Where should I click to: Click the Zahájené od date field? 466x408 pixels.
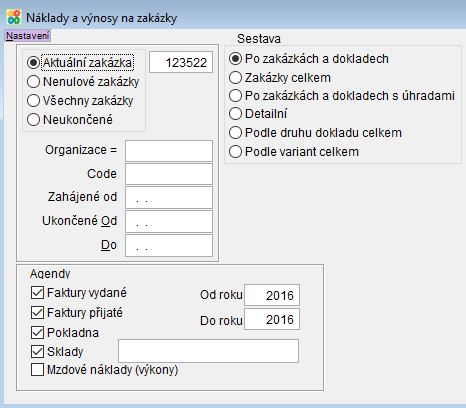[169, 197]
